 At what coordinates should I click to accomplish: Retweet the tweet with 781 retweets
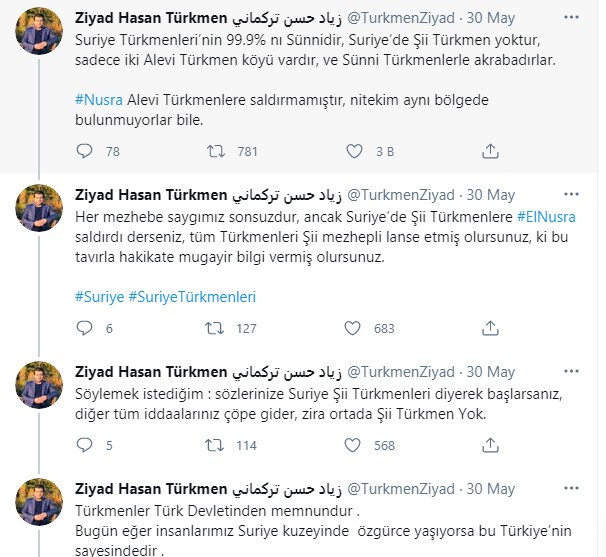(x=214, y=152)
